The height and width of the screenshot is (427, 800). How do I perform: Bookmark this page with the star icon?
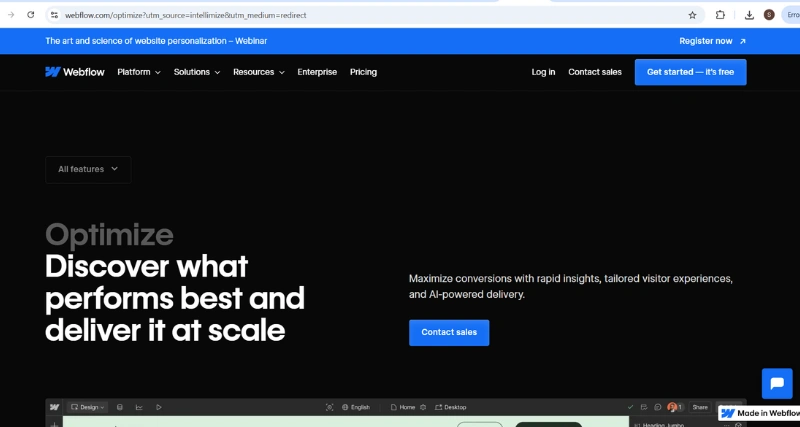(x=692, y=15)
